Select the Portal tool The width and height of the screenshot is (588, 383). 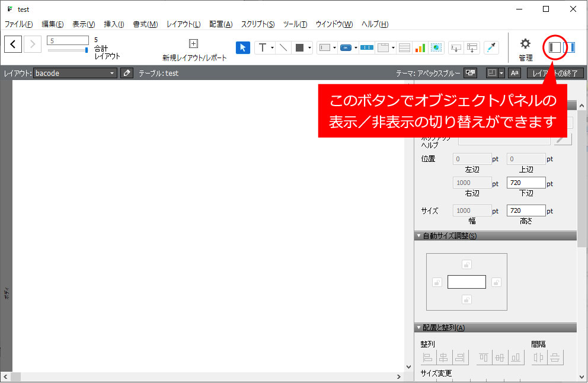pos(404,47)
